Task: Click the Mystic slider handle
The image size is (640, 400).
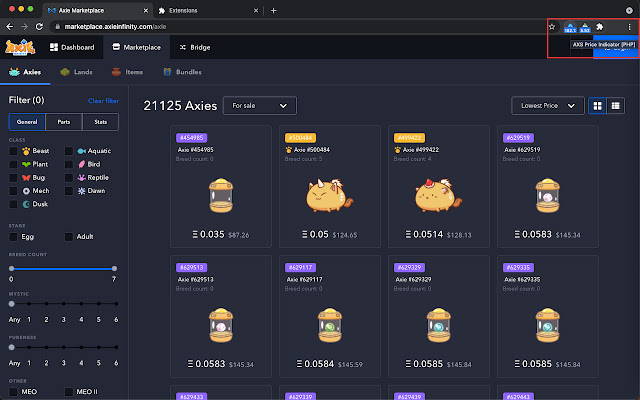Action: pyautogui.click(x=11, y=304)
